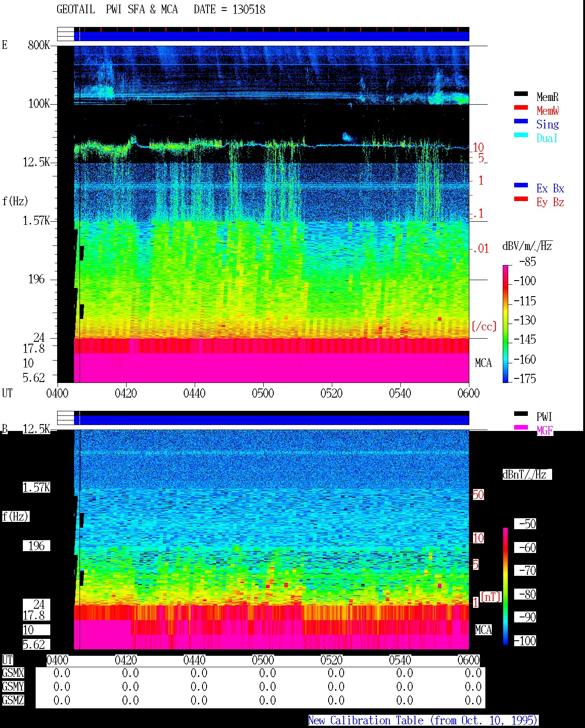The image size is (585, 728).
Task: Click the black MemR legend swatch
Action: (x=521, y=94)
